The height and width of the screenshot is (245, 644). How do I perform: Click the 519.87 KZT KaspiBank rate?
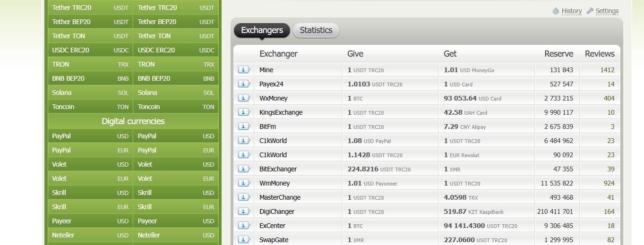(474, 211)
